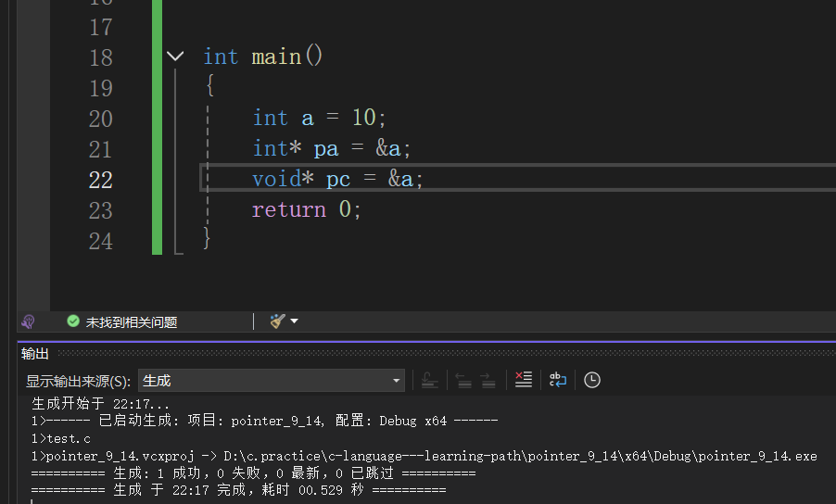Screen dimensions: 836x504
Task: Go to next message in output
Action: pyautogui.click(x=488, y=381)
